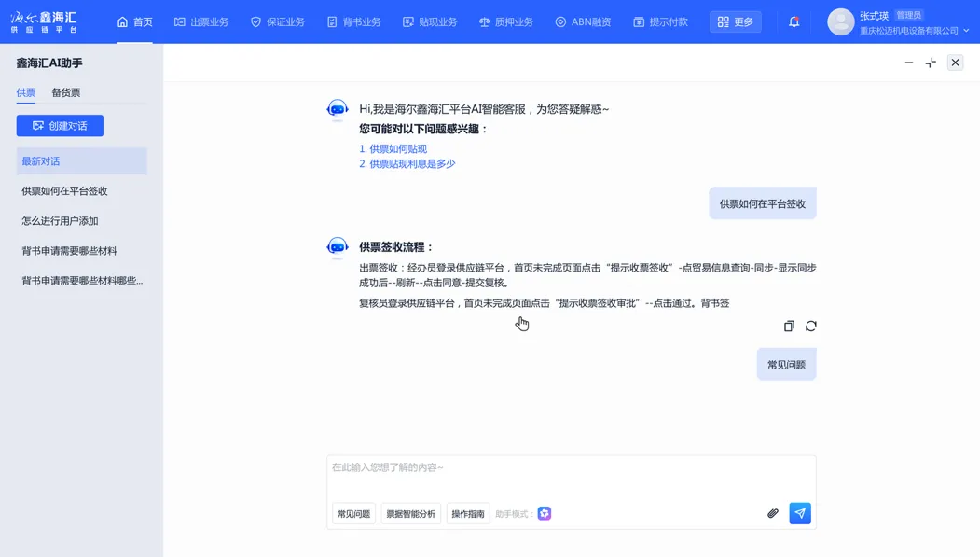Regenerate the answer with refresh icon

tap(811, 327)
